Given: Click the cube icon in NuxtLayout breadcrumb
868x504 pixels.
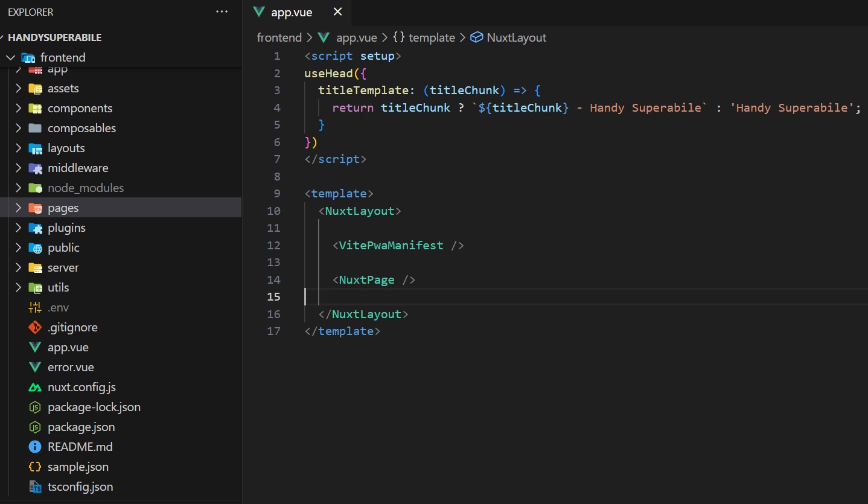Looking at the screenshot, I should point(476,37).
